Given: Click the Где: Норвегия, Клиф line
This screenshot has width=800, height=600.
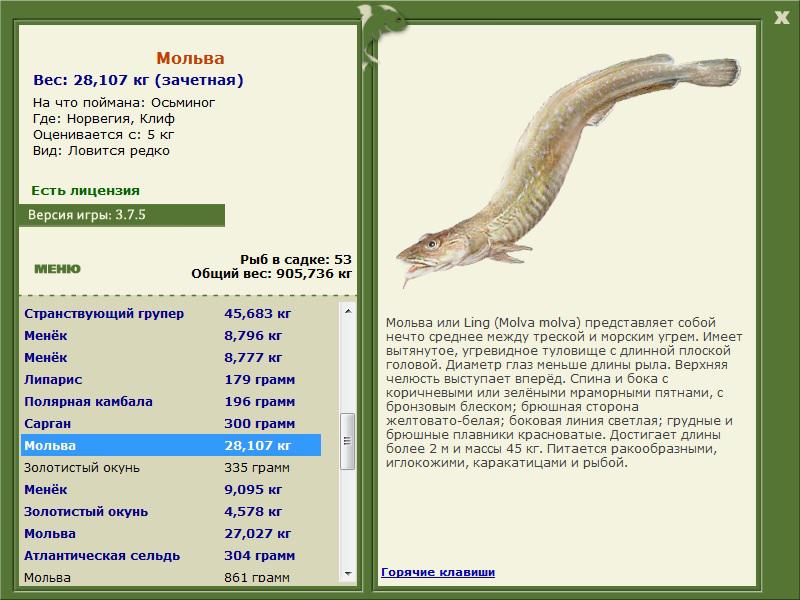Looking at the screenshot, I should (104, 119).
